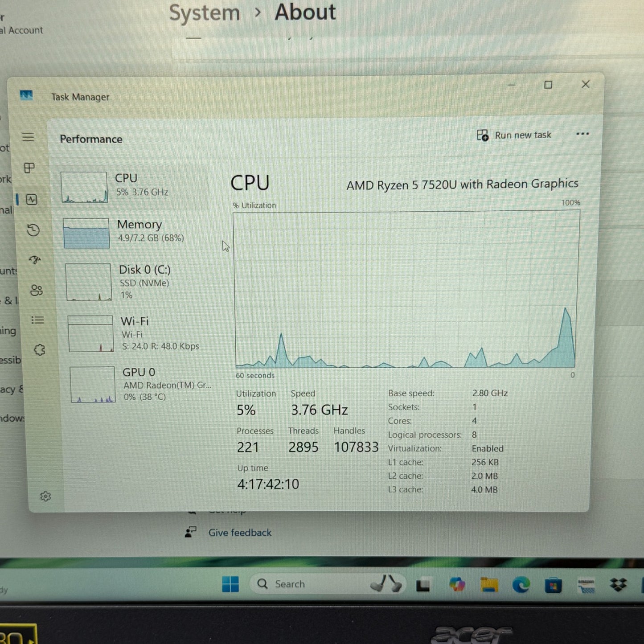Click Run new task button
The width and height of the screenshot is (644, 644).
click(x=514, y=135)
